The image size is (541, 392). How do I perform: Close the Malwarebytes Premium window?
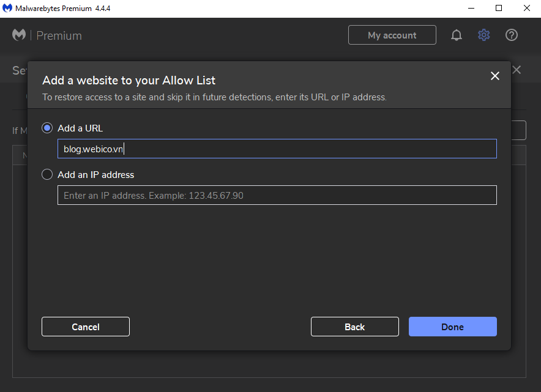(526, 9)
